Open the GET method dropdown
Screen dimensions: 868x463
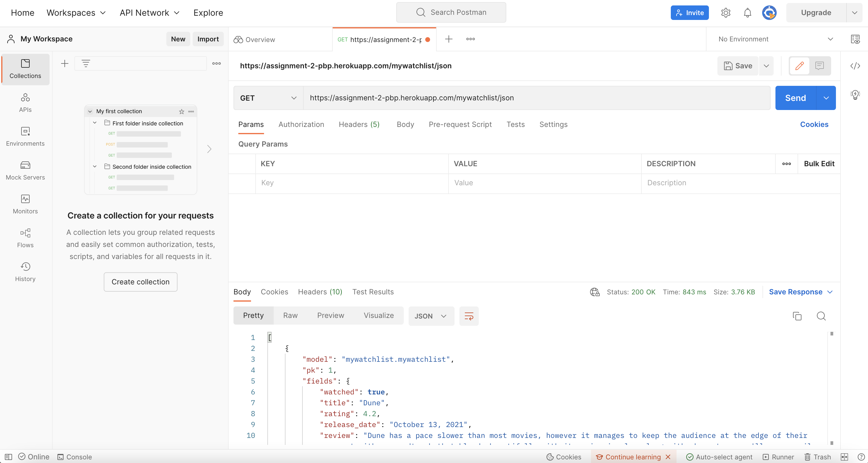pyautogui.click(x=267, y=98)
